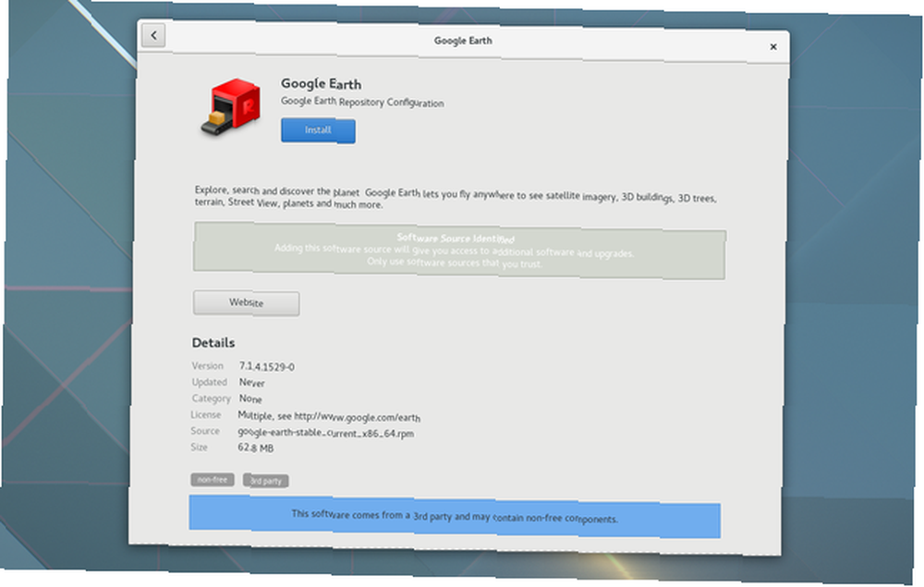Click the Details heading

[x=213, y=342]
